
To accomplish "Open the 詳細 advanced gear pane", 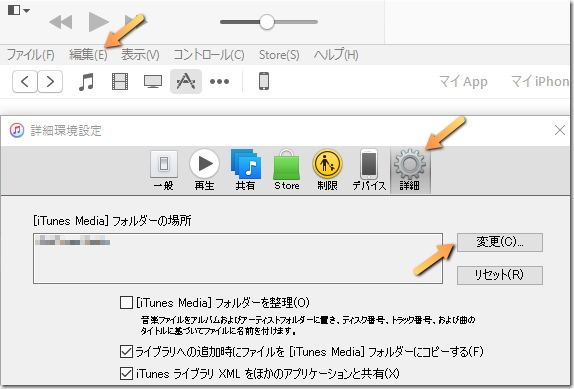I will (410, 170).
